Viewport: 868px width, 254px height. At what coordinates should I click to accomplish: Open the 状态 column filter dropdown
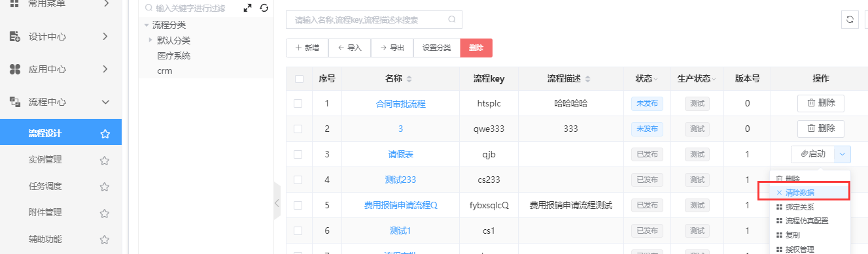[655, 79]
